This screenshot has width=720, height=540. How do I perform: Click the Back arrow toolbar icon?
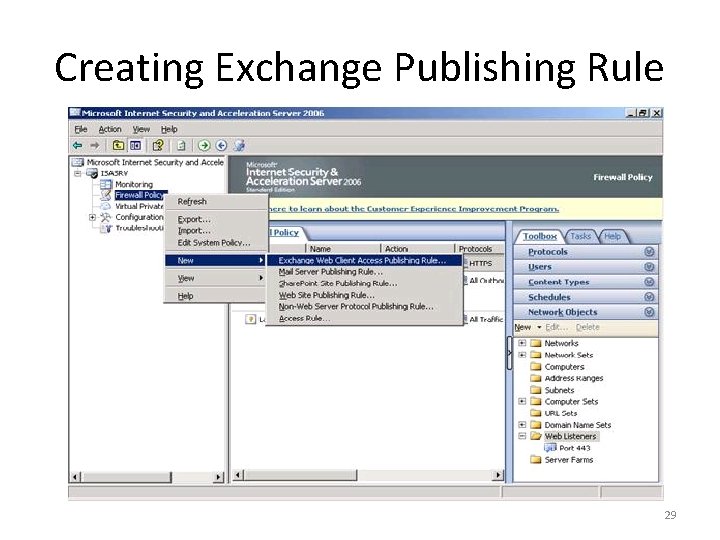[78, 146]
